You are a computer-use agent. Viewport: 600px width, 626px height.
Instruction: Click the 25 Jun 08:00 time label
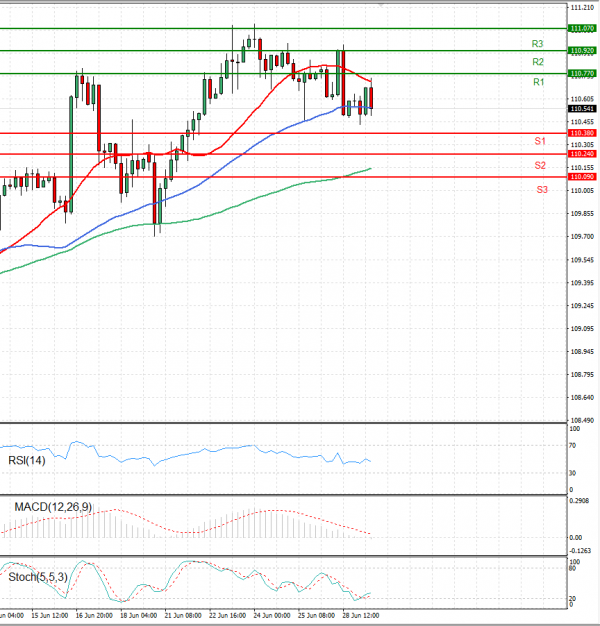click(x=317, y=615)
